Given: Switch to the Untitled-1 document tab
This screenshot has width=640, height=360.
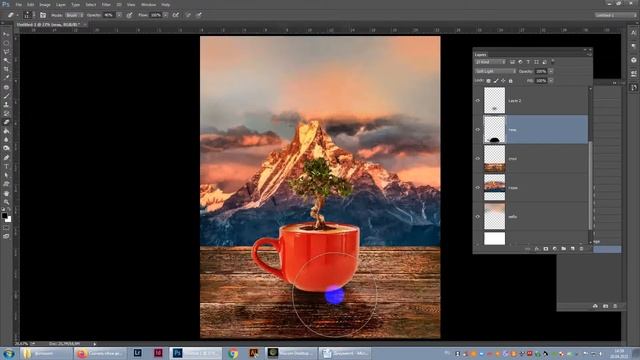Looking at the screenshot, I should (x=48, y=24).
